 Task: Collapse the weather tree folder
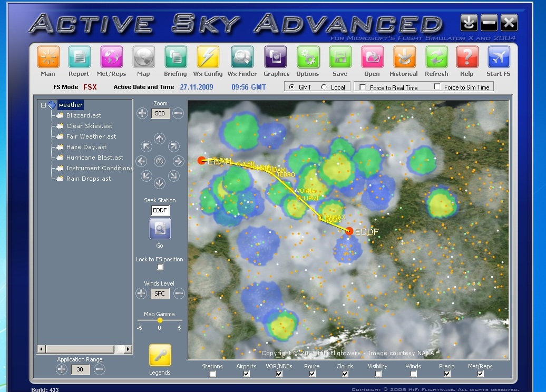[43, 105]
